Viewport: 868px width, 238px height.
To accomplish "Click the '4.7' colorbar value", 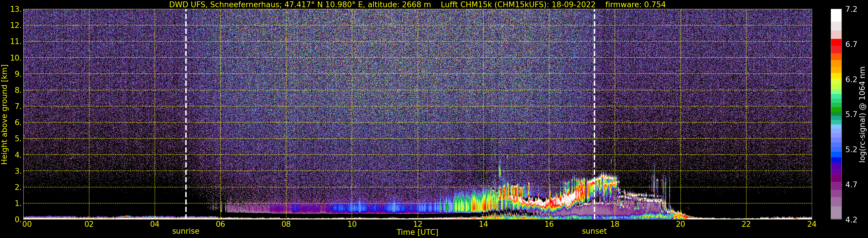I will click(851, 185).
